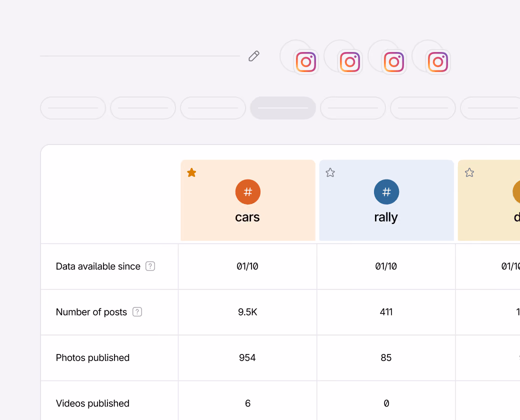The height and width of the screenshot is (420, 520).
Task: Select the rally column heading text
Action: [x=386, y=218]
